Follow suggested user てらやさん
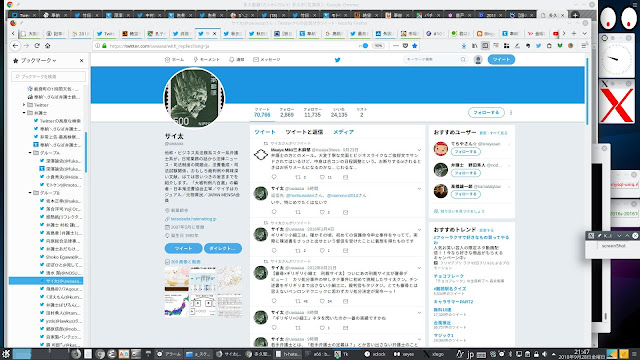The height and width of the screenshot is (360, 640). (466, 152)
